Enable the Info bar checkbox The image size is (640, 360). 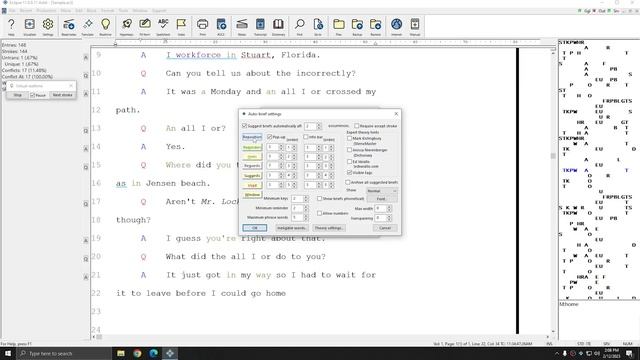[x=306, y=137]
